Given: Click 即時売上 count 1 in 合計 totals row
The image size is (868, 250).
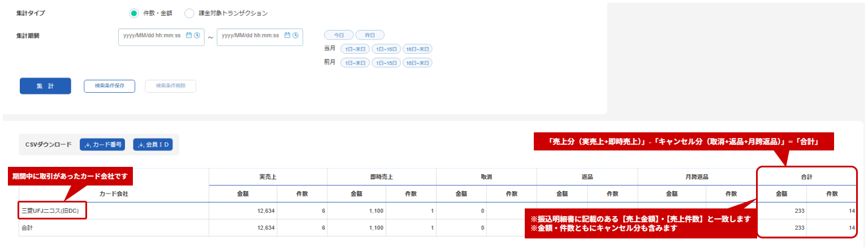Looking at the screenshot, I should click(x=431, y=228).
